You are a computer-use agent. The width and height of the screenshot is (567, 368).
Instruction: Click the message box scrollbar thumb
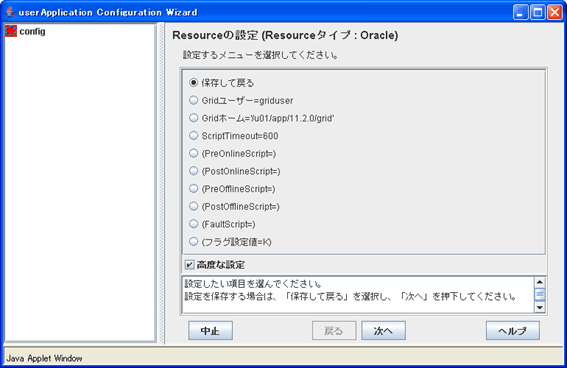[540, 294]
